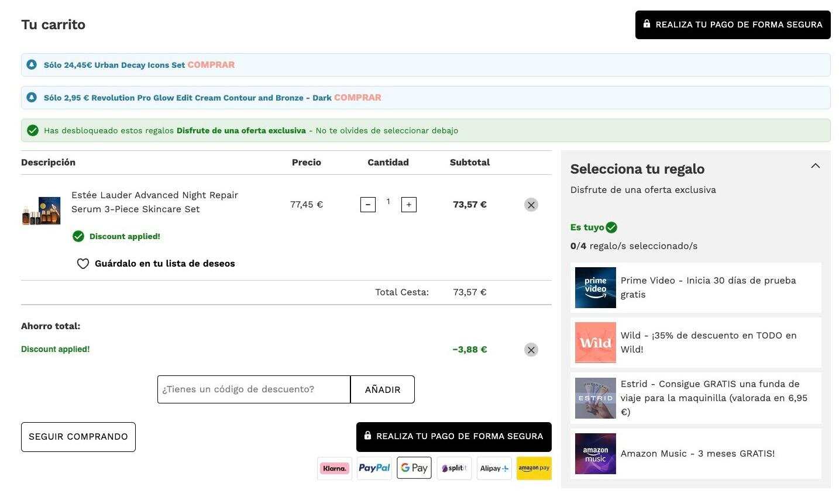Click 0/4 regalo/s seleccionado/s text
The width and height of the screenshot is (839, 504).
pos(634,246)
